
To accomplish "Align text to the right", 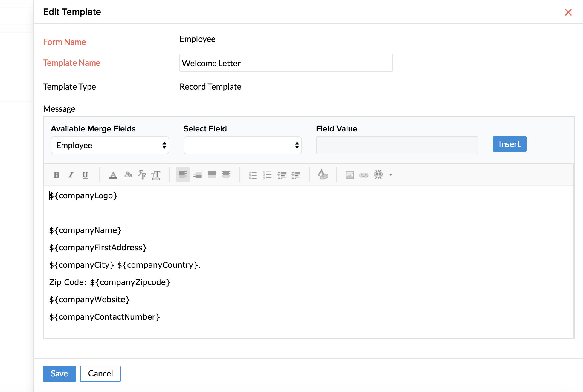I will point(197,175).
